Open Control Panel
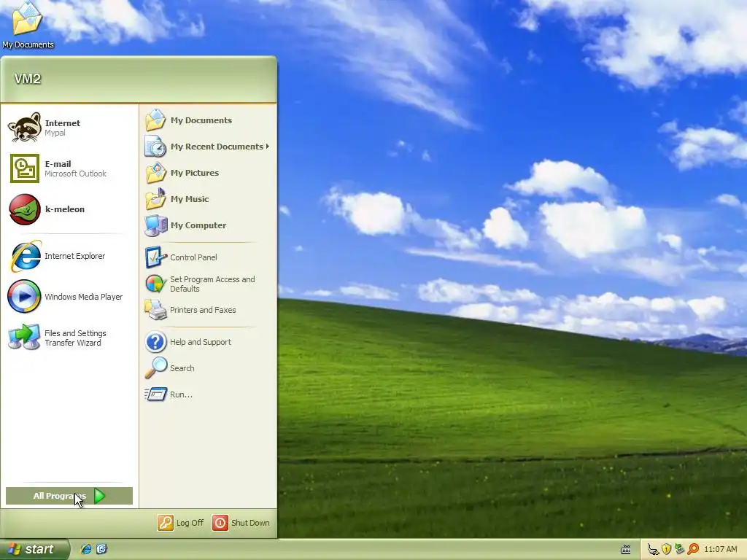Viewport: 747px width, 560px height. point(207,257)
